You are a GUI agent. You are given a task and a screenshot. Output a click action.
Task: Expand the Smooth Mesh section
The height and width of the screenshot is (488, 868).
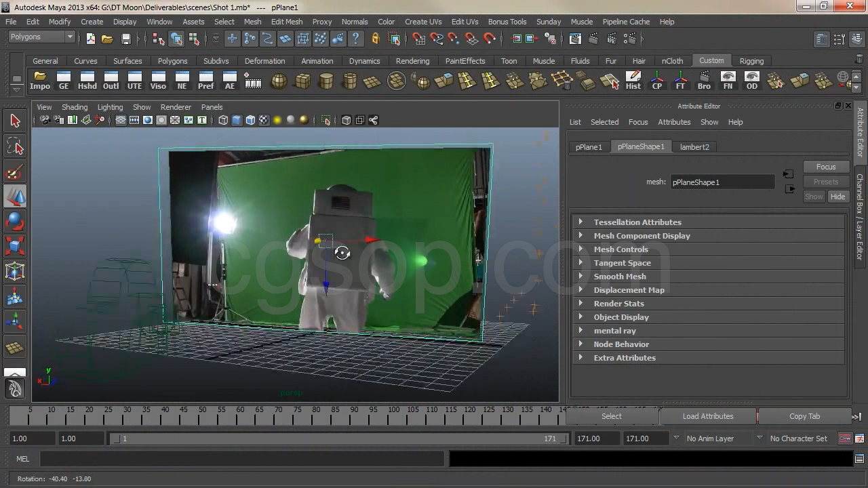[619, 277]
